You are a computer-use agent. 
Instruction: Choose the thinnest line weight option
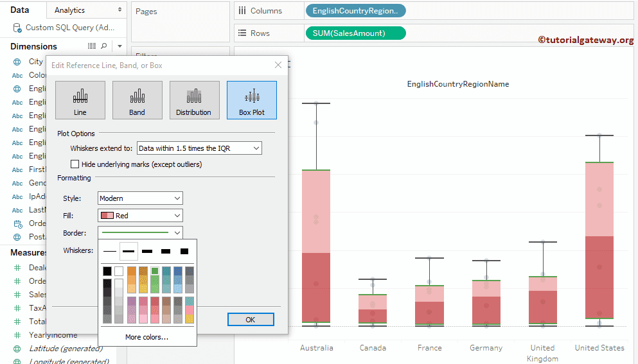(x=110, y=252)
